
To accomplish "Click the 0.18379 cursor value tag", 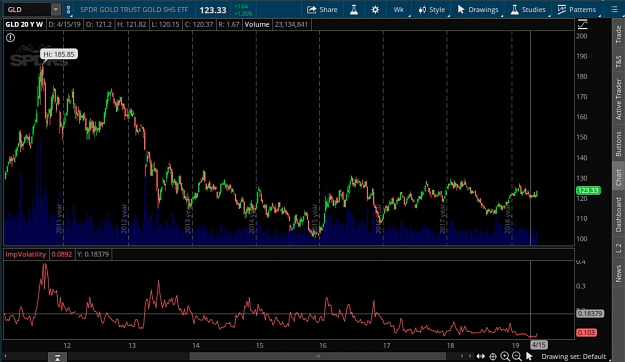I will coord(590,314).
